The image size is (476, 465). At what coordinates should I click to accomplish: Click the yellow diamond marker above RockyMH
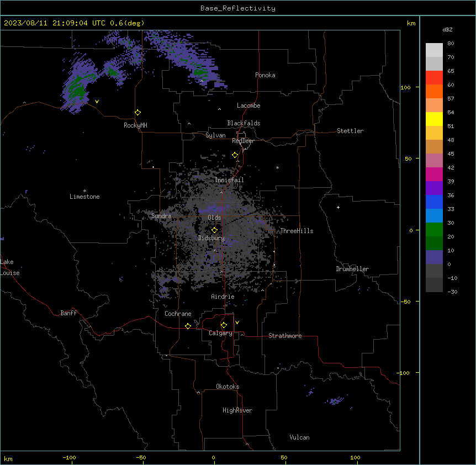(x=138, y=113)
